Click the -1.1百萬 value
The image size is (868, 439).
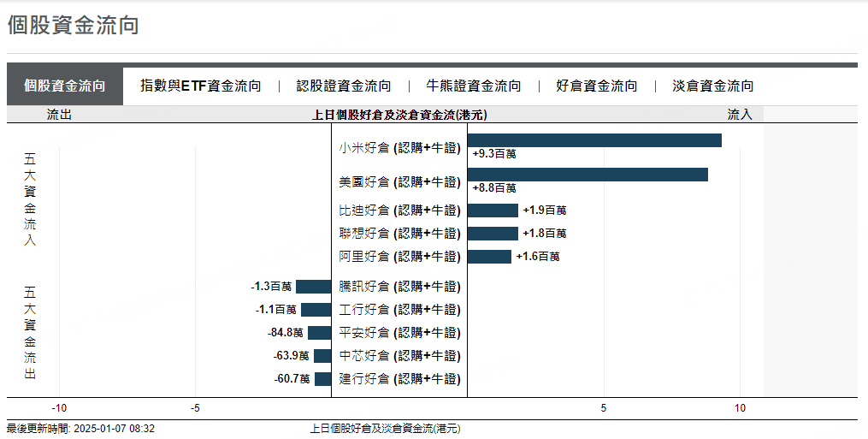pos(275,310)
